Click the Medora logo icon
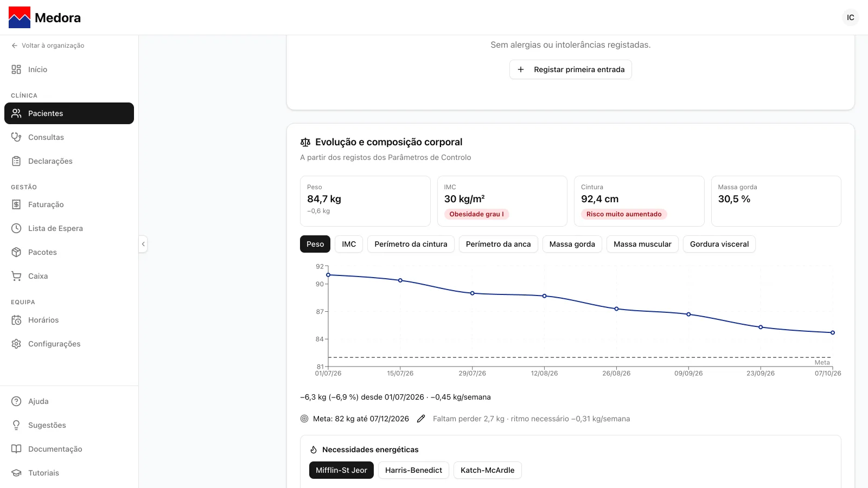 (x=20, y=17)
